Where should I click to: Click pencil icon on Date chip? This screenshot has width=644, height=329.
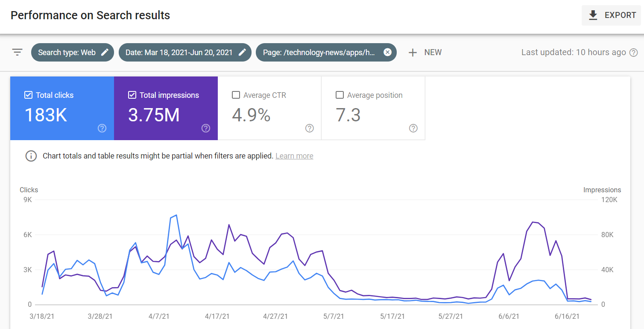pos(242,53)
